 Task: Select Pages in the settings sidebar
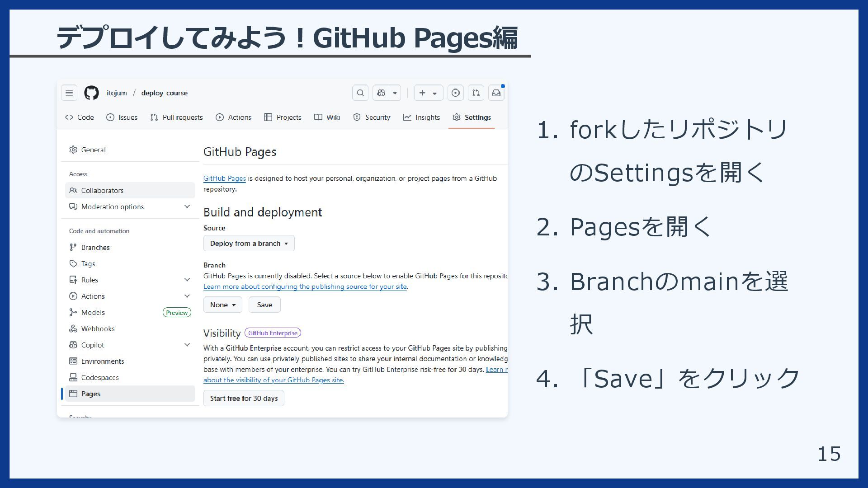tap(130, 394)
